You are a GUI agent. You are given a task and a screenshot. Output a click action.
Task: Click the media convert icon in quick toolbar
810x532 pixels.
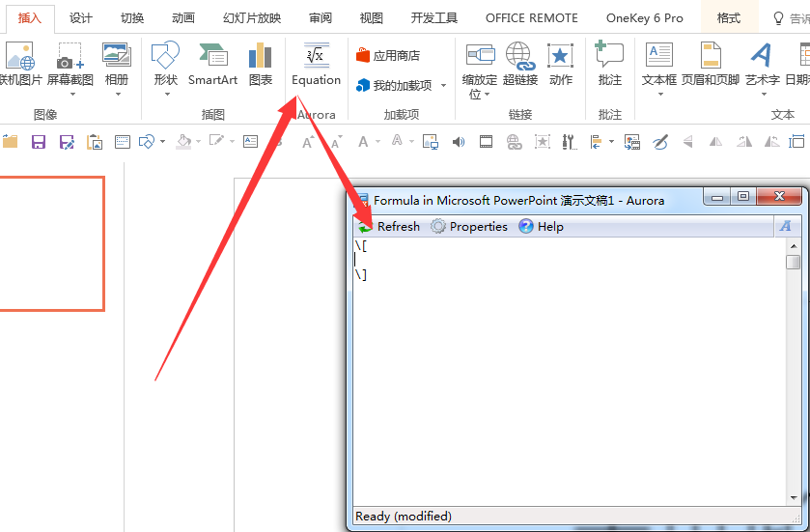631,142
